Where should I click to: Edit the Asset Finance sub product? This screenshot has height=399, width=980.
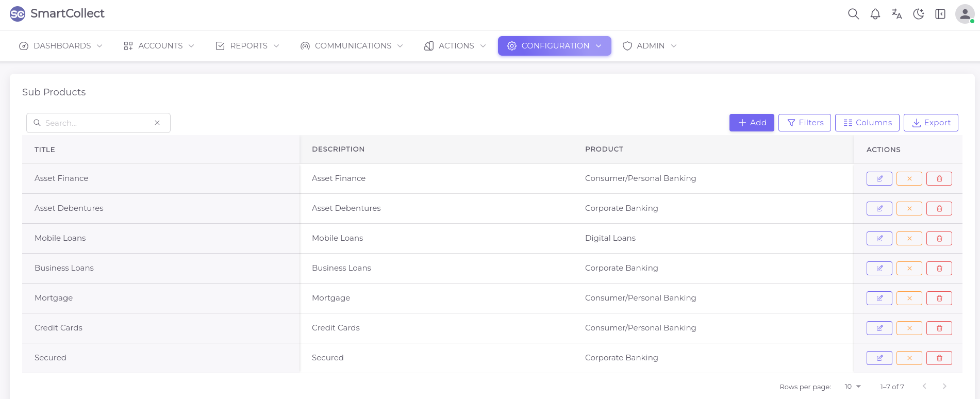click(x=879, y=179)
